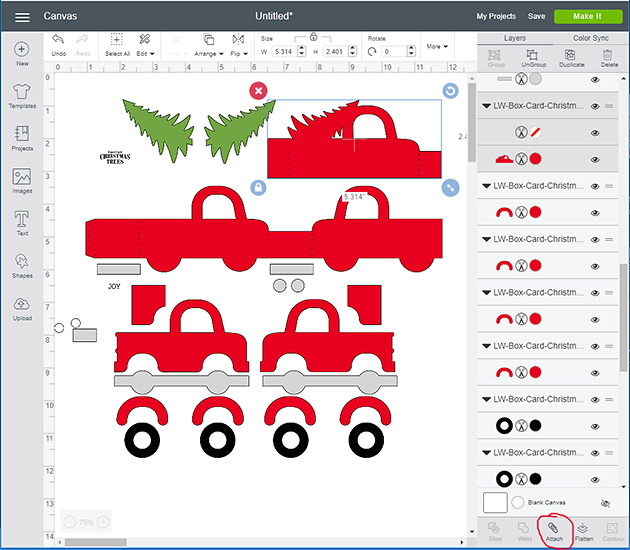The width and height of the screenshot is (630, 550).
Task: Attach the selected layers
Action: click(554, 532)
